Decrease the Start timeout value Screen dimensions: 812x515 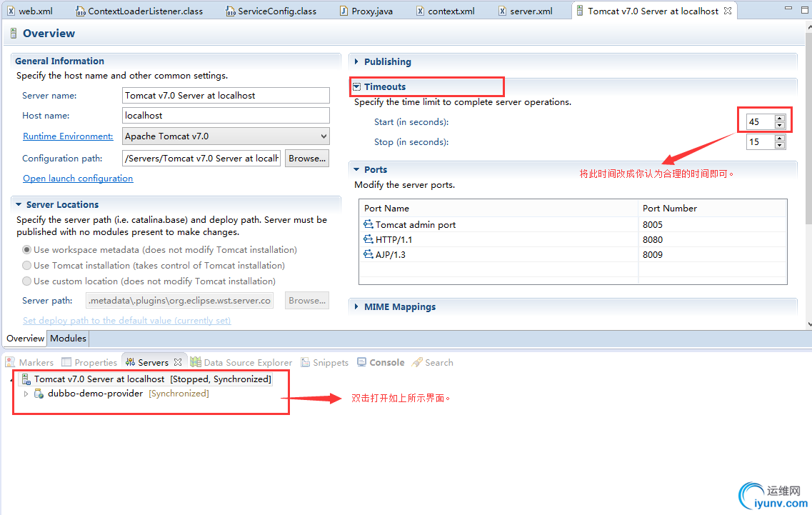click(780, 126)
